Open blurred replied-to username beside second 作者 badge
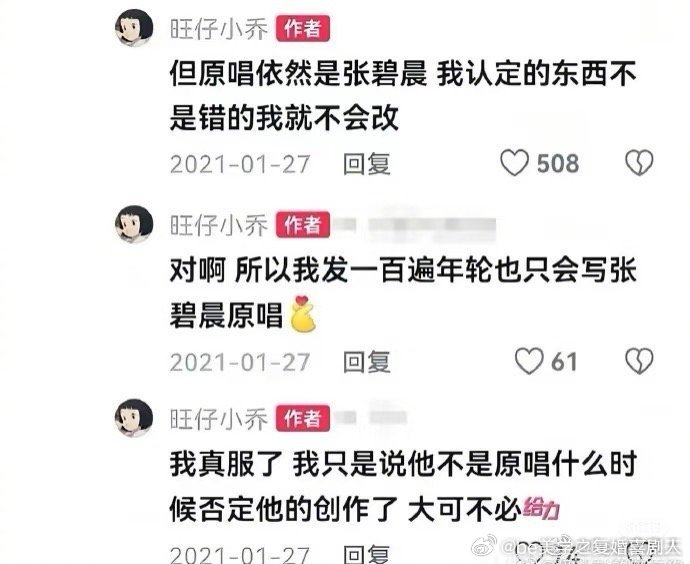This screenshot has height=564, width=690. (416, 225)
